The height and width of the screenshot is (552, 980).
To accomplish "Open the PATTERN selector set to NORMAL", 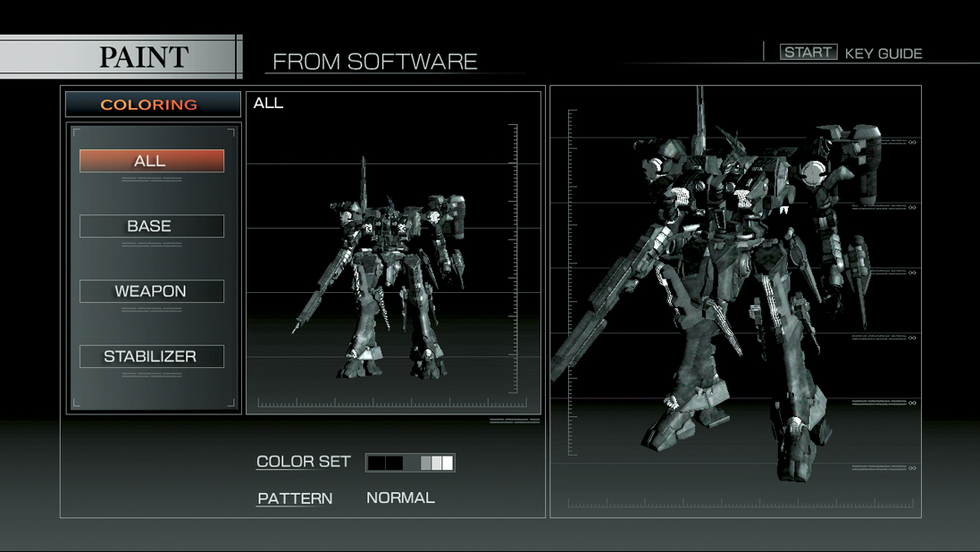I will pos(400,498).
